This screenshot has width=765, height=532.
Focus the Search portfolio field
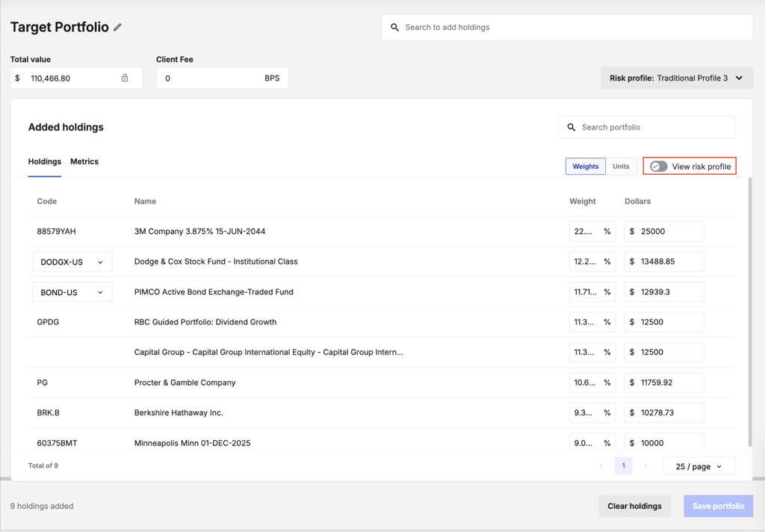646,127
